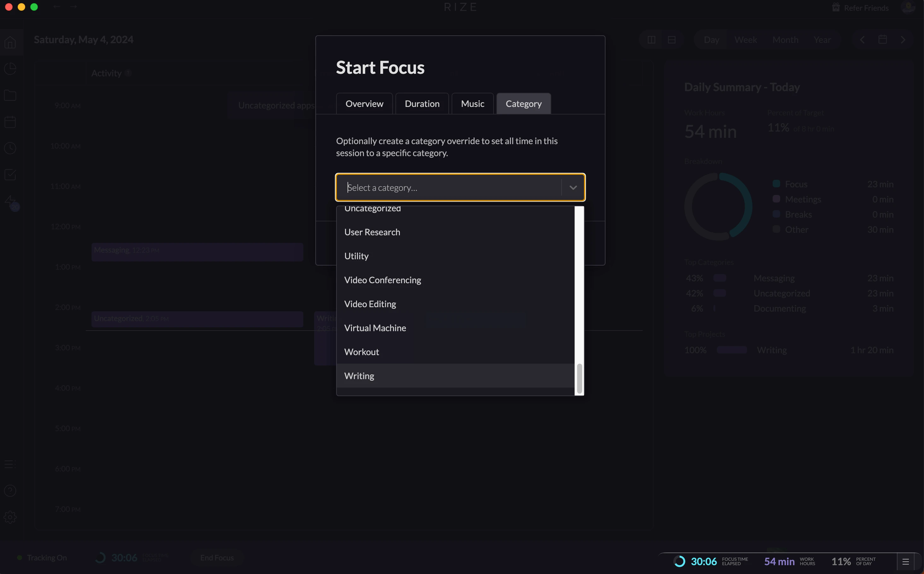
Task: Open the clock history sidebar icon
Action: [10, 148]
